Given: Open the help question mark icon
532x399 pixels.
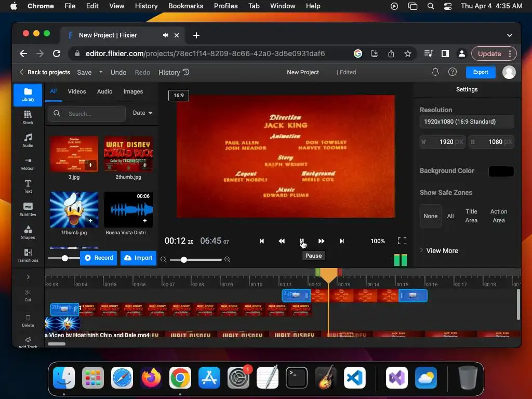Looking at the screenshot, I should pyautogui.click(x=453, y=72).
